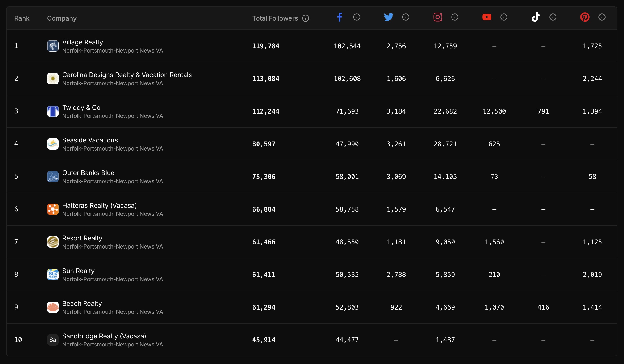The image size is (624, 364).
Task: Click the Sun Realty logo
Action: point(53,275)
